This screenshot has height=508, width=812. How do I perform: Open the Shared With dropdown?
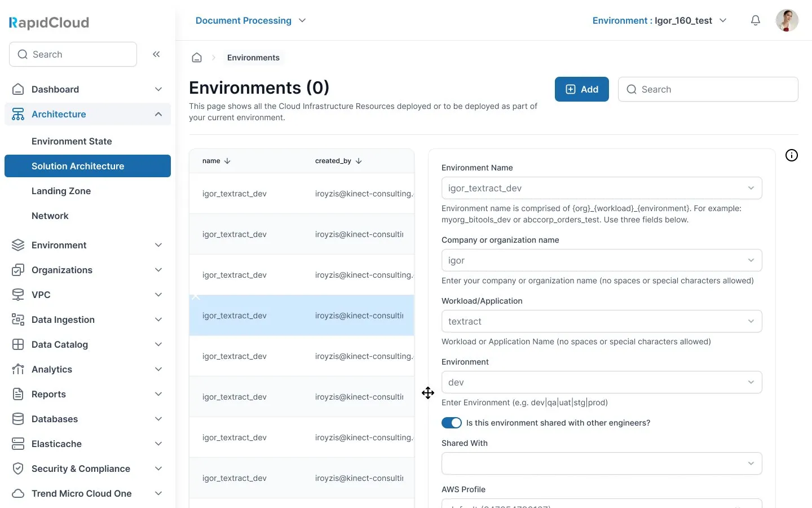pyautogui.click(x=602, y=463)
